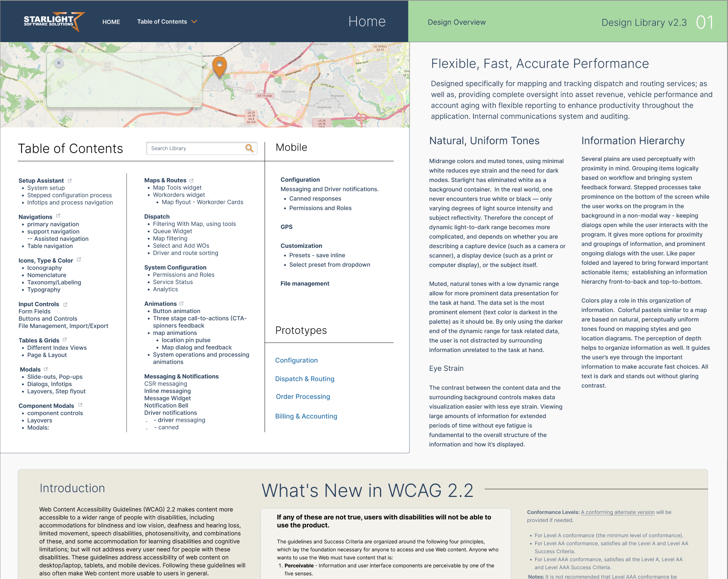Open Order Processing prototype link

tap(303, 397)
